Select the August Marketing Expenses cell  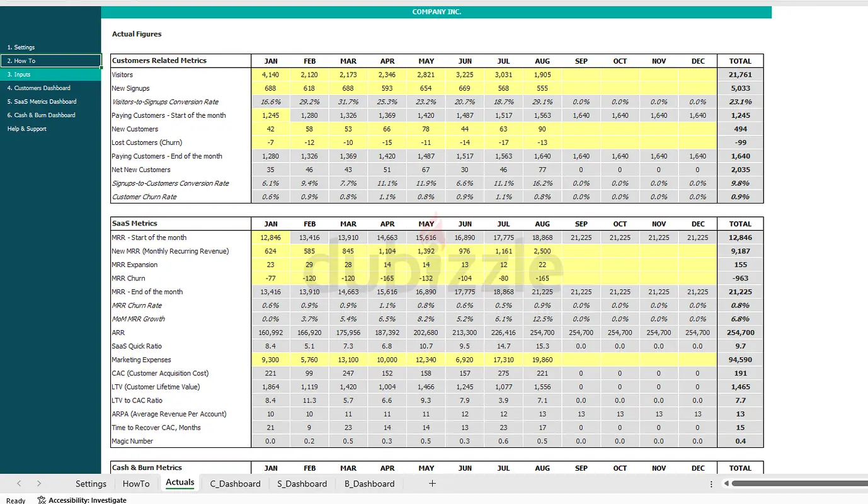point(542,360)
